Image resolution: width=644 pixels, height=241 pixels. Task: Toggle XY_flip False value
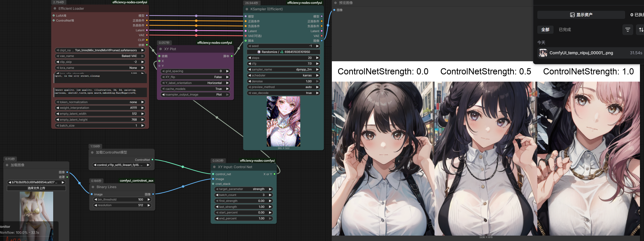(195, 77)
